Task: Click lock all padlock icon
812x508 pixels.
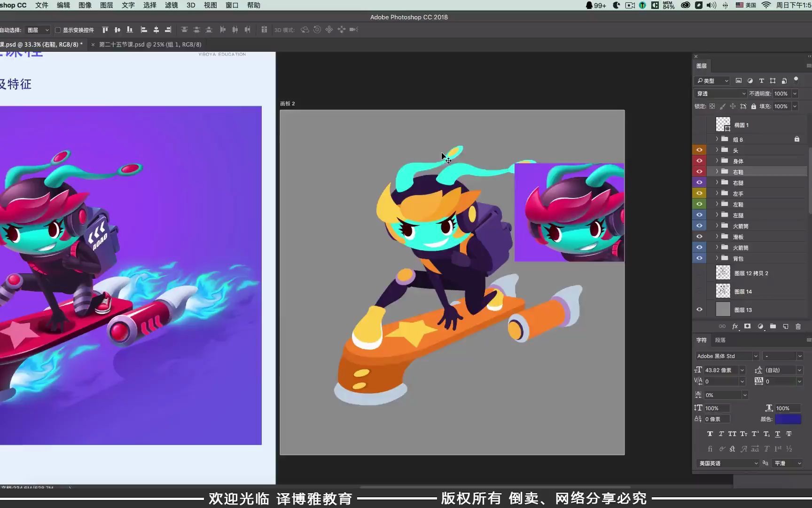Action: pos(754,106)
